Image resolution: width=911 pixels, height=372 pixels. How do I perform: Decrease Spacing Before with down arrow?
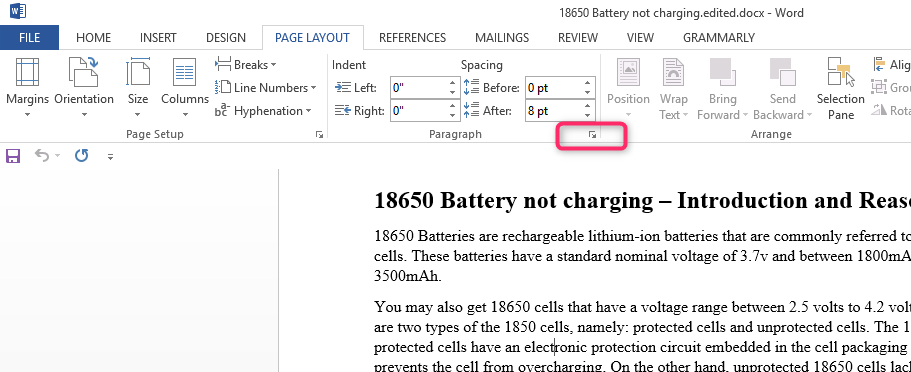pos(588,93)
